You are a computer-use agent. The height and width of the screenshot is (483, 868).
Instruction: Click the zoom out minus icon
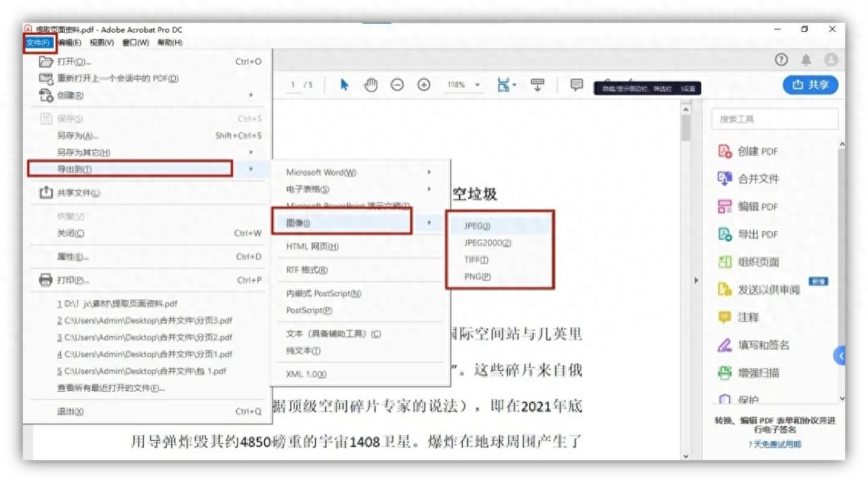pyautogui.click(x=397, y=85)
